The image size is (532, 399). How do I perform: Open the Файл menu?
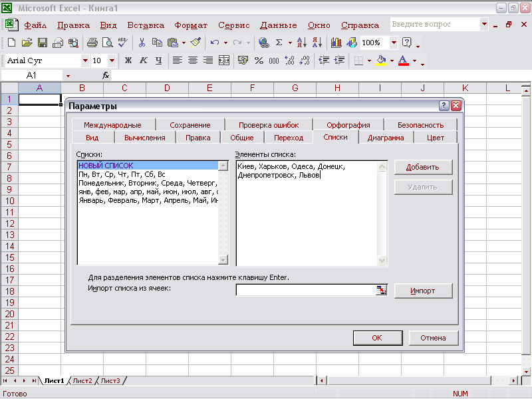[x=36, y=25]
